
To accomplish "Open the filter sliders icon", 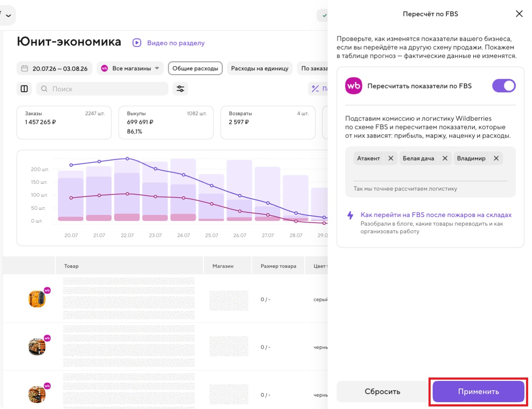I will [180, 89].
